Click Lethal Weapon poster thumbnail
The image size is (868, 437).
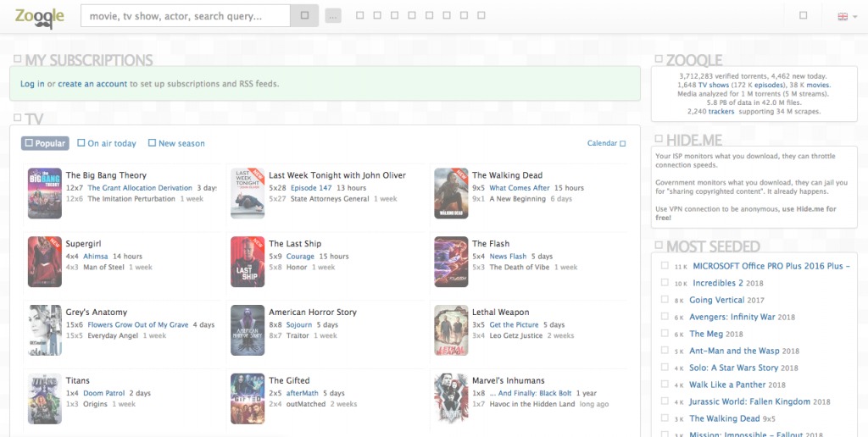pyautogui.click(x=451, y=330)
